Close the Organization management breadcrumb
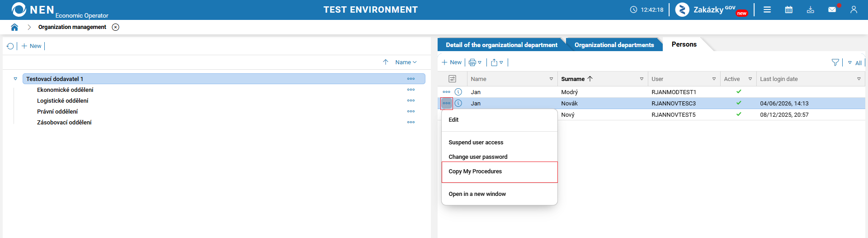The image size is (868, 238). (116, 27)
